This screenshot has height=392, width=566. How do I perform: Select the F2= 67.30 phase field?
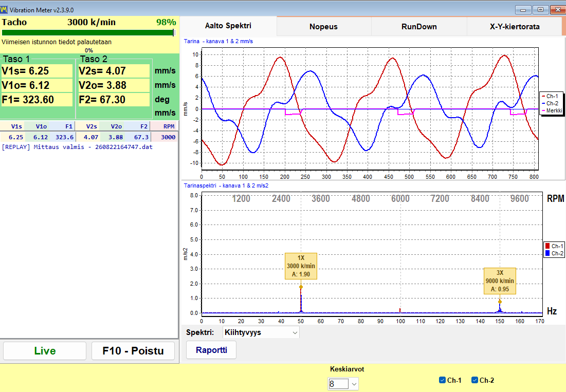tap(114, 100)
